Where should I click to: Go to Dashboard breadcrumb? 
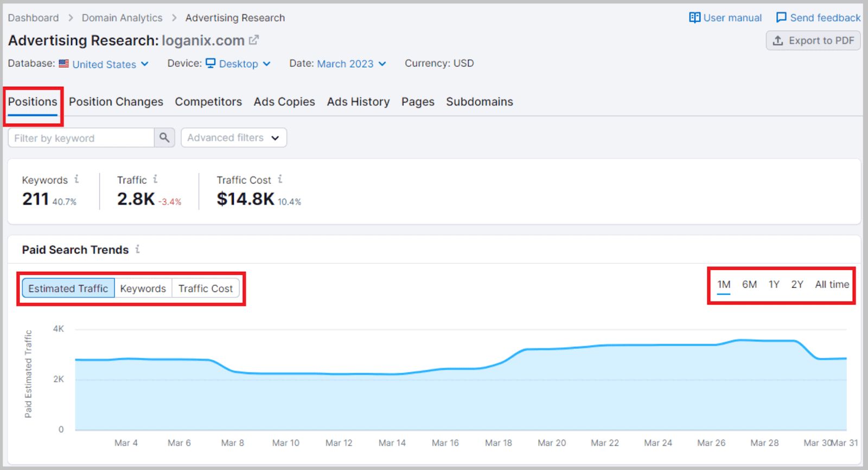(x=33, y=18)
